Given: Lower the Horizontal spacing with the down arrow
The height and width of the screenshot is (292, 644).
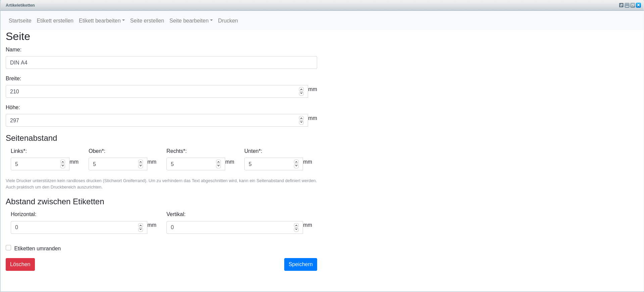Looking at the screenshot, I should (x=141, y=230).
